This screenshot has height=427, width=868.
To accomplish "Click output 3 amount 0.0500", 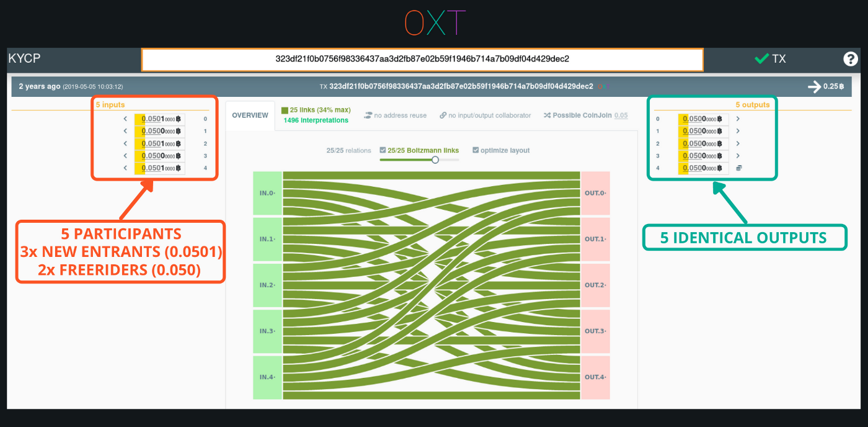I will coord(702,156).
